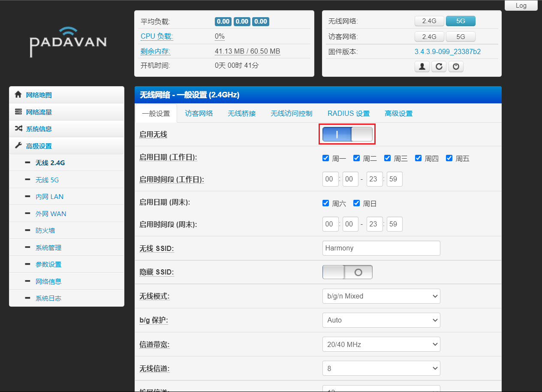
Task: Click the 无线 SSID text field
Action: (381, 248)
